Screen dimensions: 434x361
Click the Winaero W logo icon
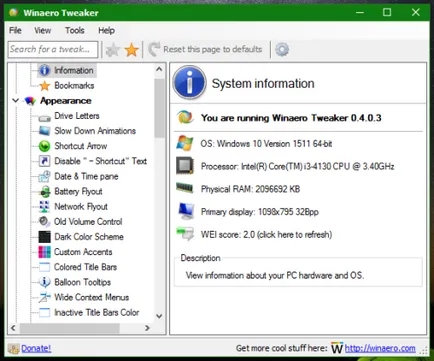[x=337, y=348]
